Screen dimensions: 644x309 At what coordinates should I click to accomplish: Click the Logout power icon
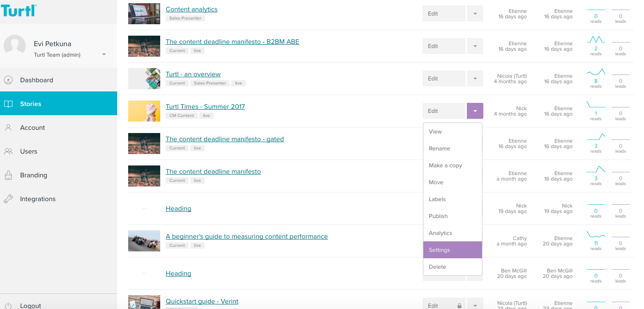pyautogui.click(x=8, y=305)
